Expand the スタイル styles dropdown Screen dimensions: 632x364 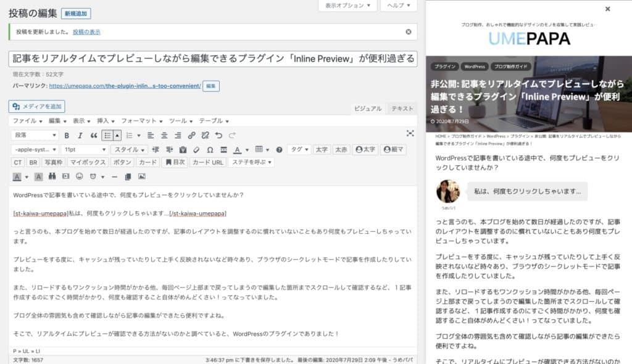coord(130,149)
